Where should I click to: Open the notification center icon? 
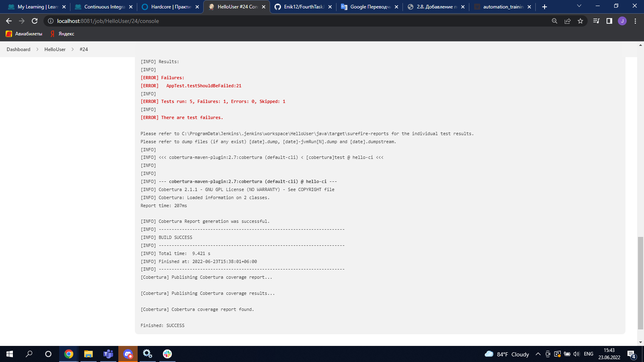[x=631, y=354]
